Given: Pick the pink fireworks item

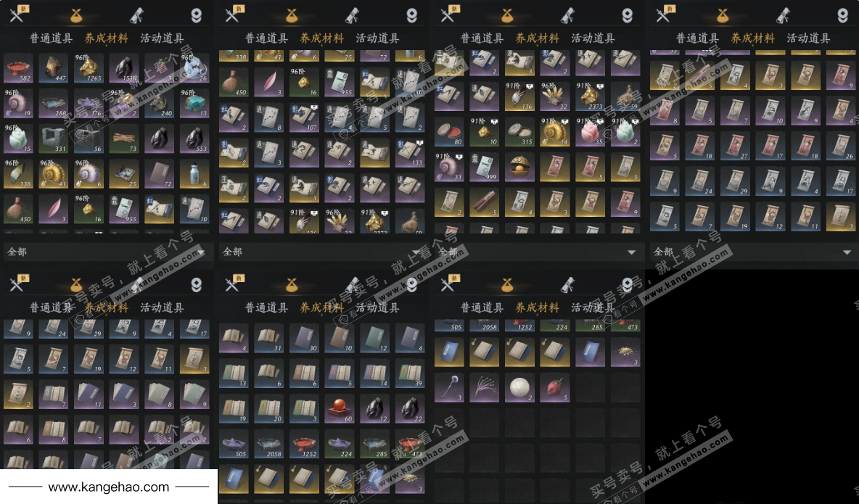Looking at the screenshot, I should point(485,387).
